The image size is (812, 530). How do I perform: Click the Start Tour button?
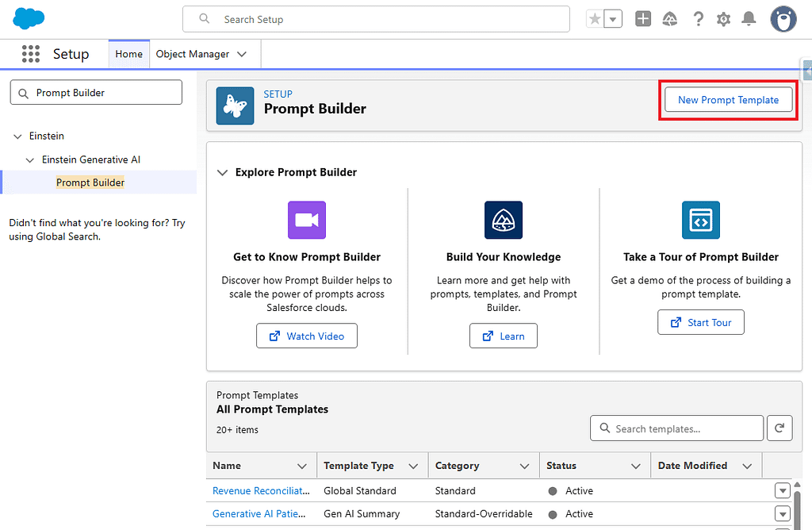(x=701, y=322)
